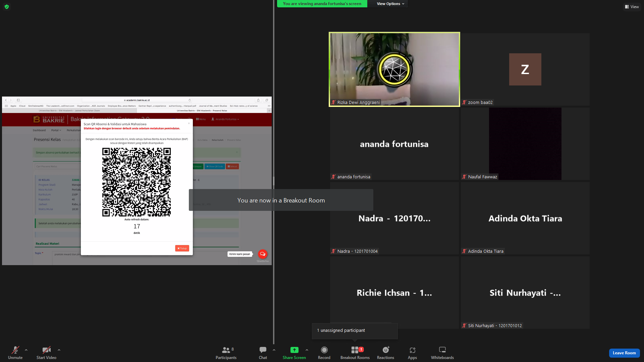Start recording with the Record button
644x362 pixels.
point(324,353)
